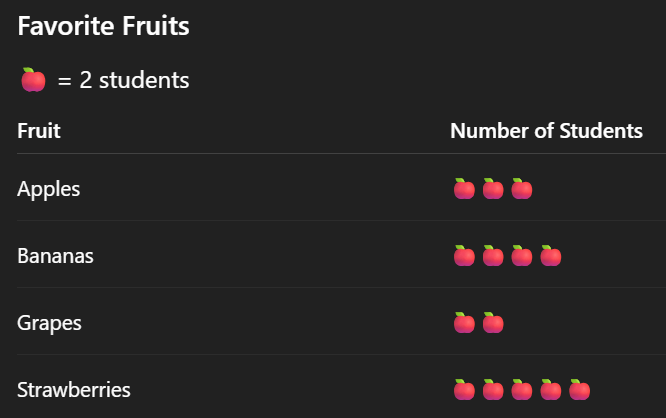Click the first apple in Strawberries row

(464, 390)
